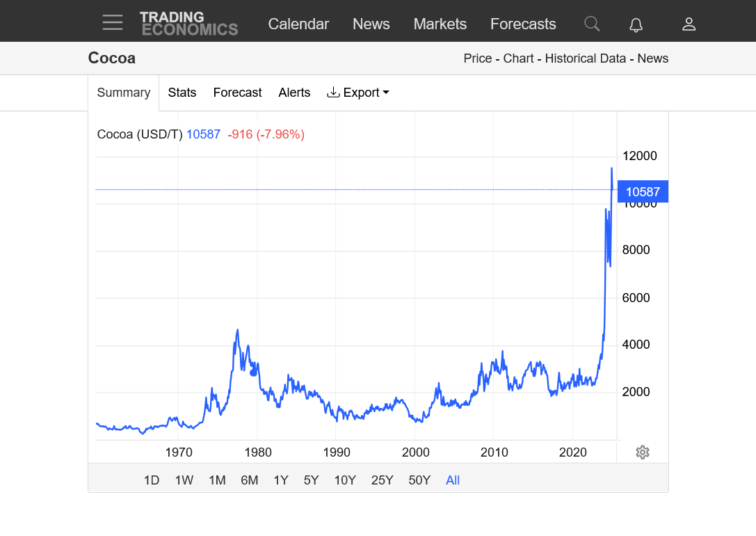Expand the Export dropdown
The width and height of the screenshot is (756, 536).
[x=358, y=93]
